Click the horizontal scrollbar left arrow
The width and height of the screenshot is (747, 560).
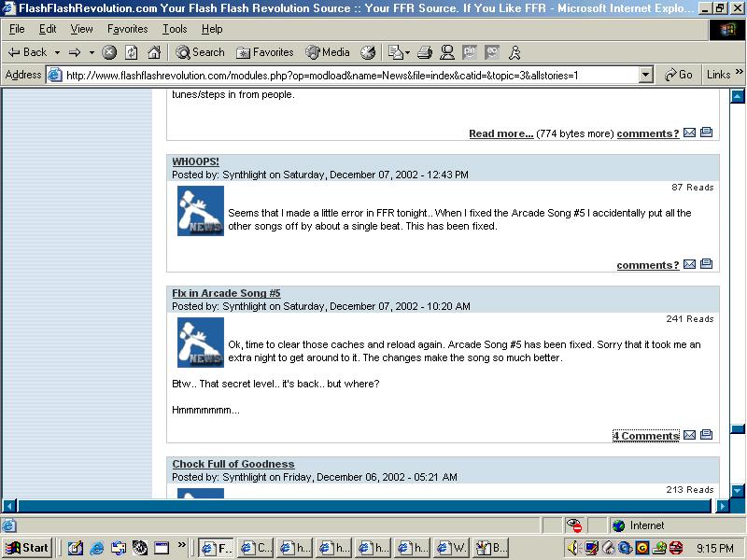point(9,506)
